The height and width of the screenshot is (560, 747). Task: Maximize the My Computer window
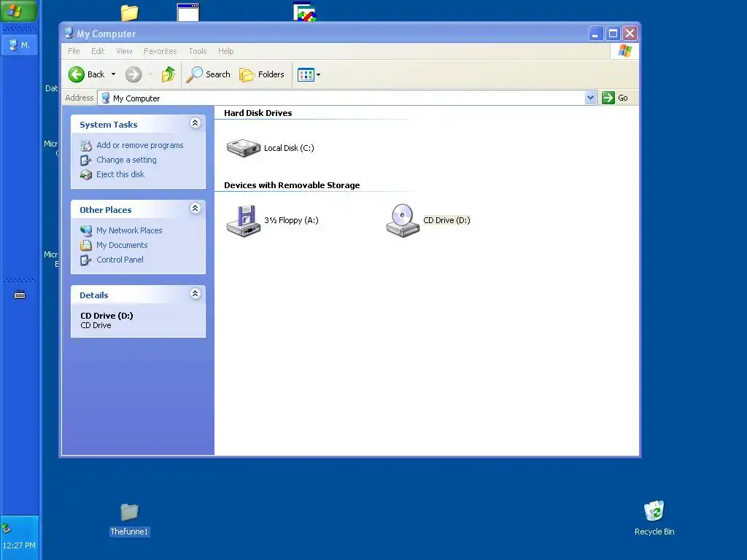coord(613,34)
